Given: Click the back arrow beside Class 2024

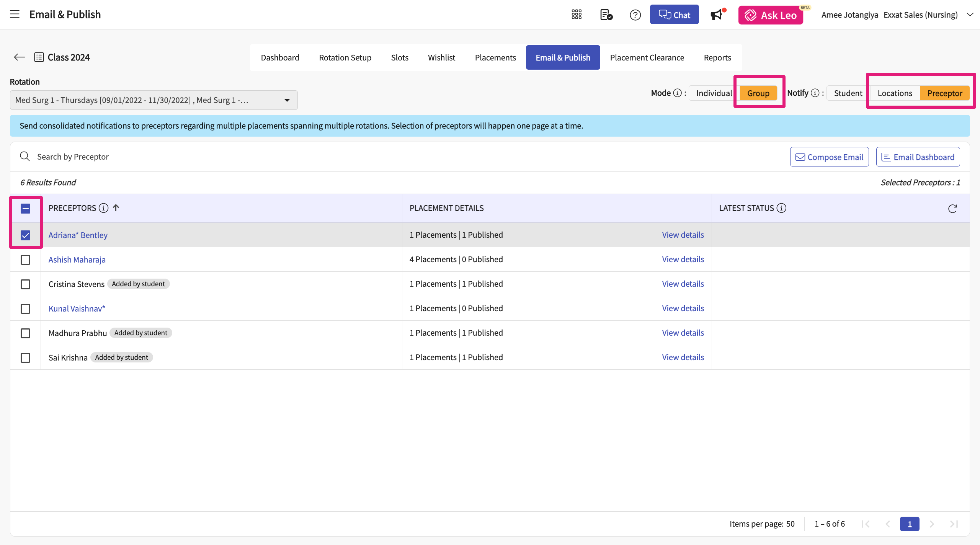Looking at the screenshot, I should (x=19, y=57).
